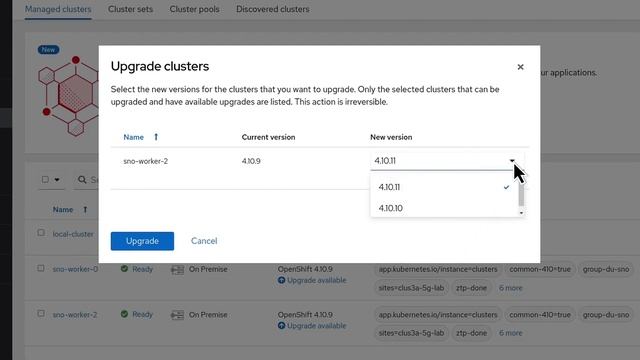Select the local-cluster row checkbox
The height and width of the screenshot is (360, 640).
(x=41, y=233)
